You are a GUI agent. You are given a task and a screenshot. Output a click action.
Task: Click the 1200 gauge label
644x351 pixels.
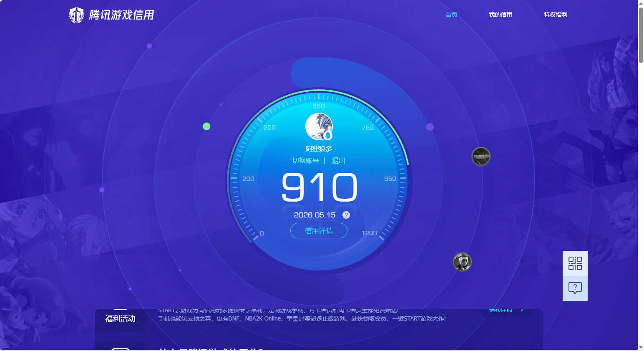(x=369, y=233)
